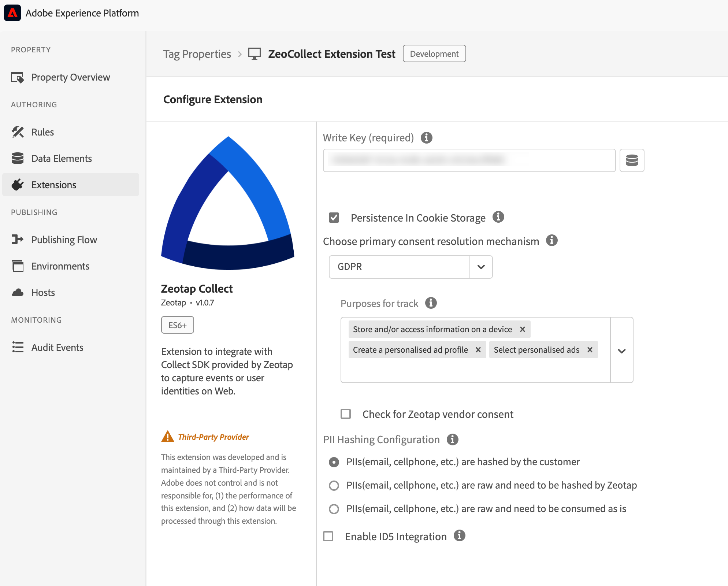Expand the Purposes for track dropdown arrow
This screenshot has width=728, height=586.
(621, 351)
